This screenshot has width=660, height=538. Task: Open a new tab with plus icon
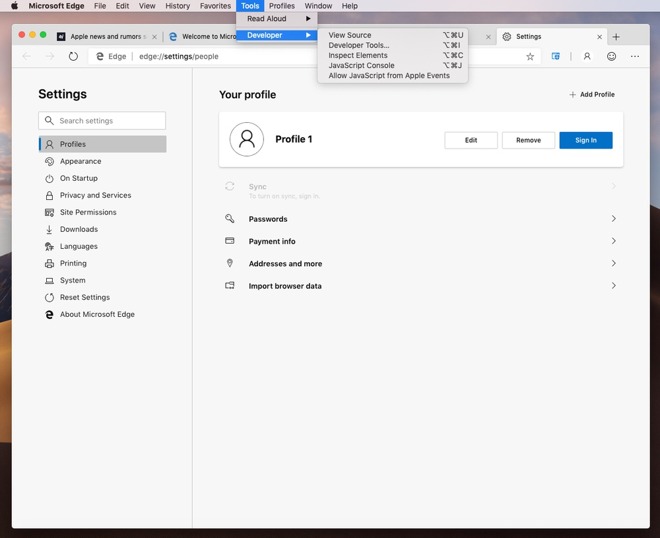[616, 37]
